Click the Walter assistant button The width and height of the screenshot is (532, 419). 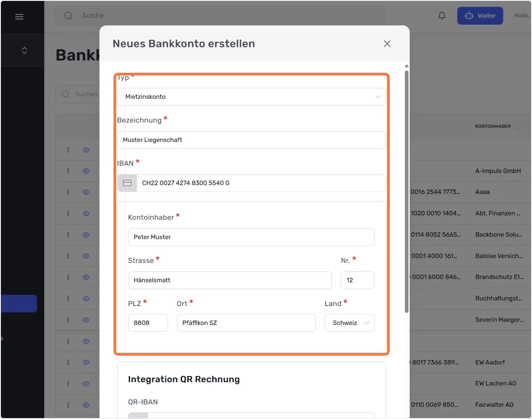pos(480,16)
